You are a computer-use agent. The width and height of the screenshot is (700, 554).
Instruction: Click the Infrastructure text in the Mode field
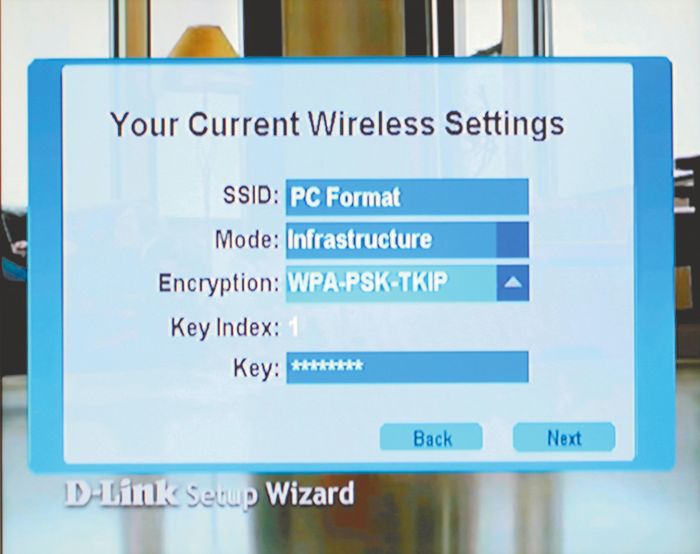coord(360,240)
